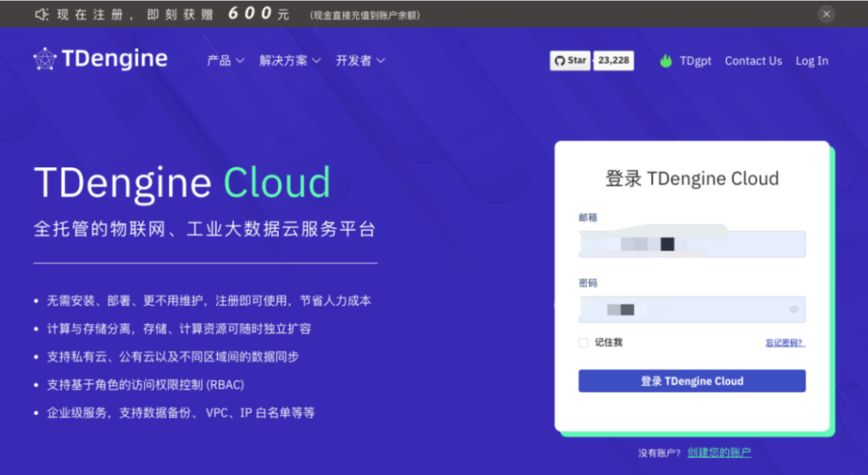The image size is (868, 475).
Task: Click the bullet mentioning 无需安装、部署
Action: 209,300
